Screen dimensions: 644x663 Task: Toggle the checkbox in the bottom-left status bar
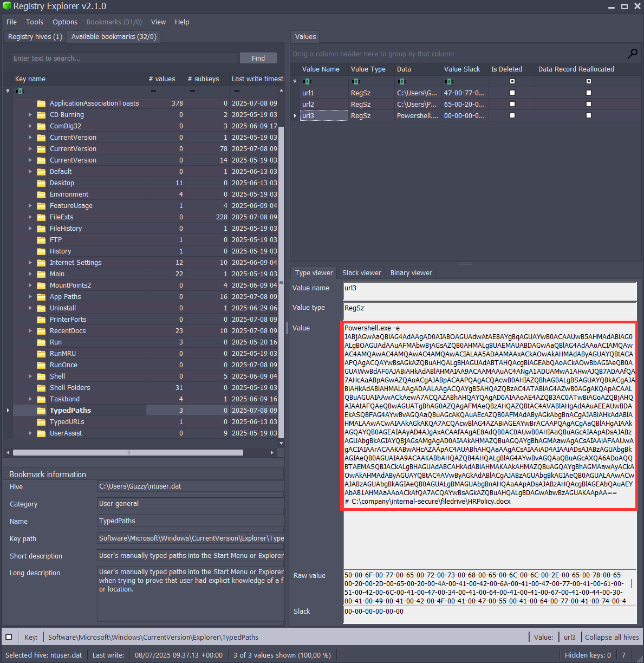coord(9,637)
